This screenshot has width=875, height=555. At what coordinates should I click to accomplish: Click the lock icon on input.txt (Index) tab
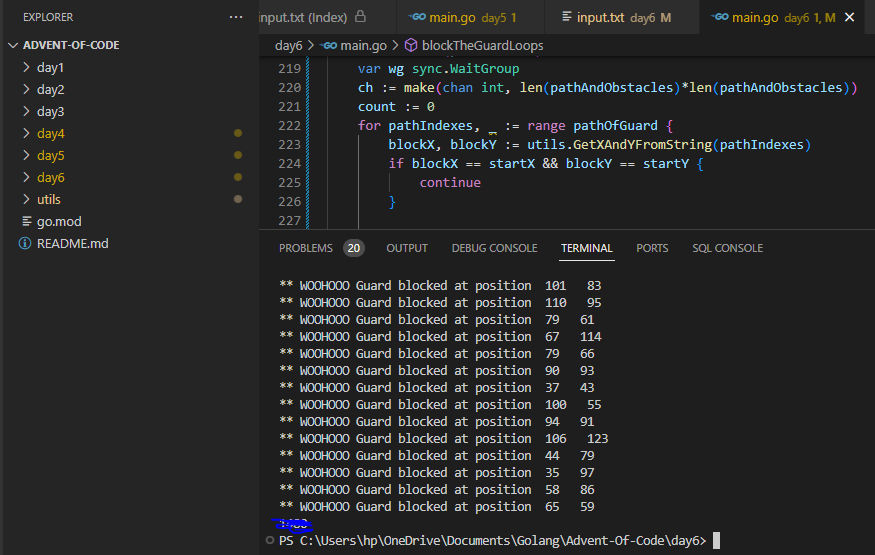(x=360, y=17)
